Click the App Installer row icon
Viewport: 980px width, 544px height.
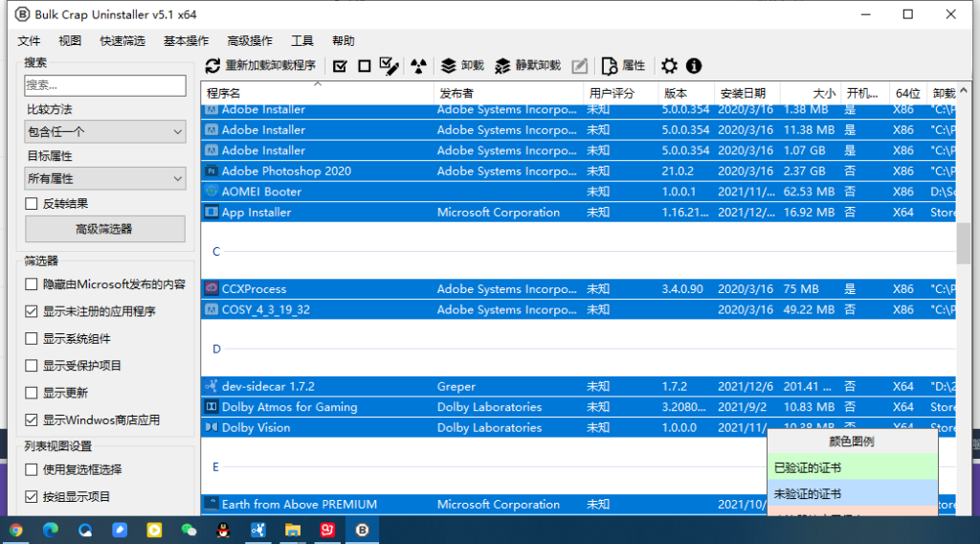click(212, 212)
